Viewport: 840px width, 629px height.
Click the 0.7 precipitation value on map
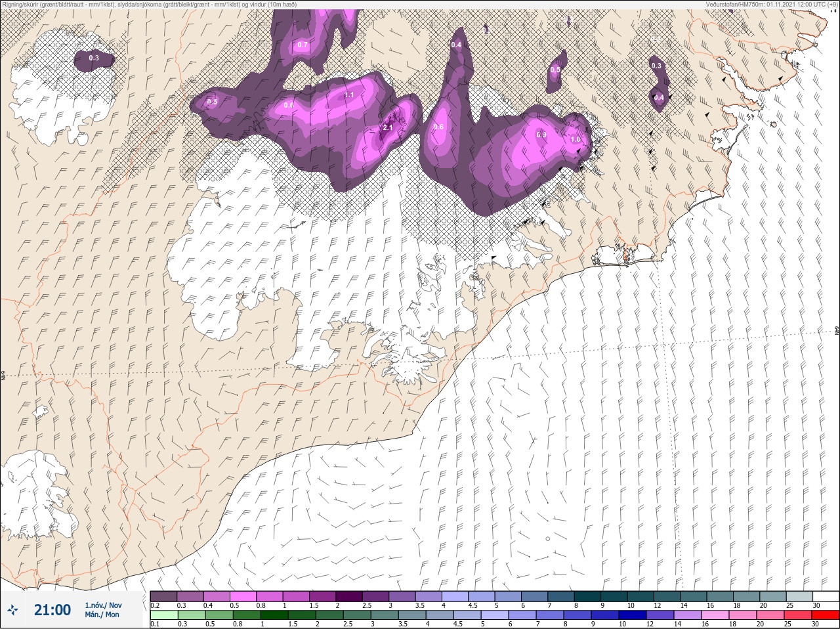(303, 45)
